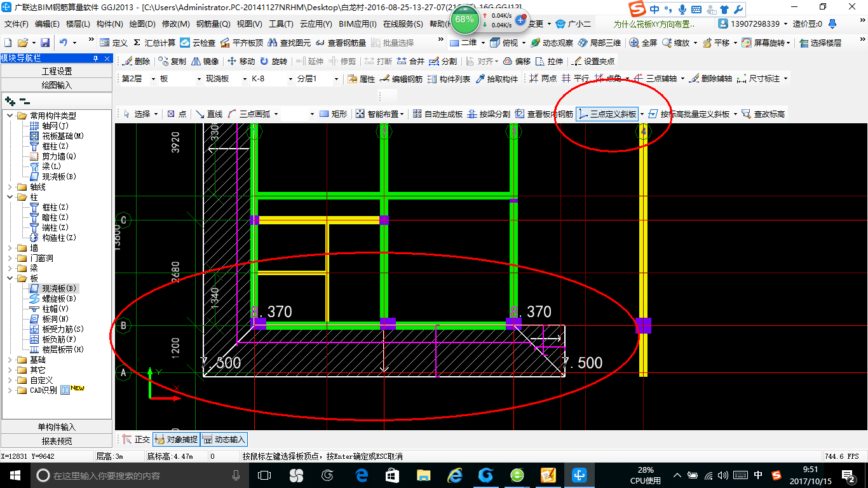Click 全屏 full screen tool
868x488 pixels.
643,43
